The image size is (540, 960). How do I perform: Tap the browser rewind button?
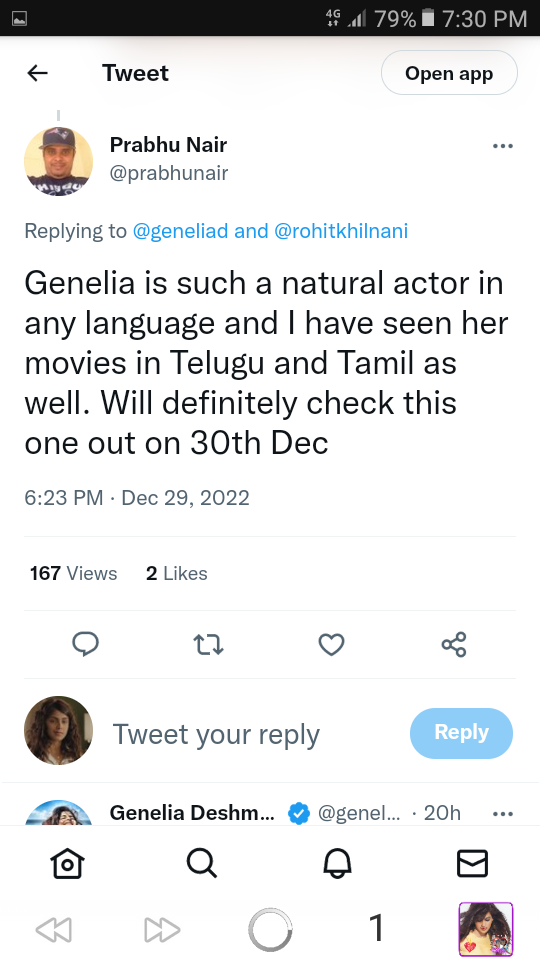54,929
